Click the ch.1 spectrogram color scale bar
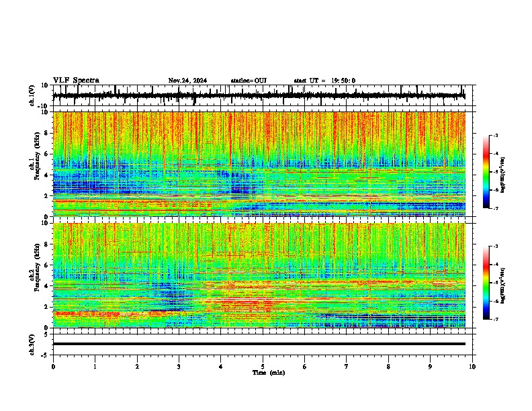Viewport: 532px width, 411px height. pos(486,172)
